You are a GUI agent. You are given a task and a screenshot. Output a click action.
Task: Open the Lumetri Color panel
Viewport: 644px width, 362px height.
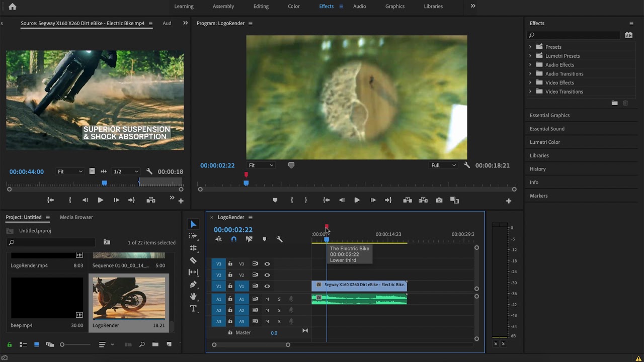[x=545, y=142]
